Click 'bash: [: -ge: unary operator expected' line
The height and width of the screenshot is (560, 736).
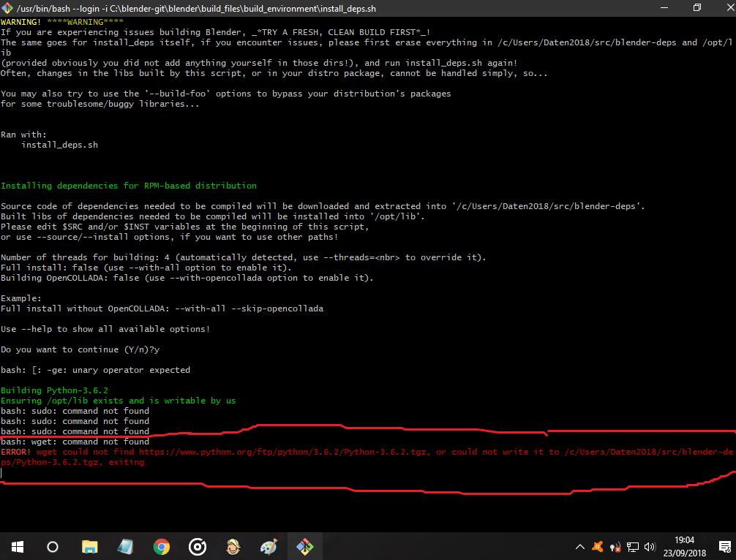tap(95, 370)
